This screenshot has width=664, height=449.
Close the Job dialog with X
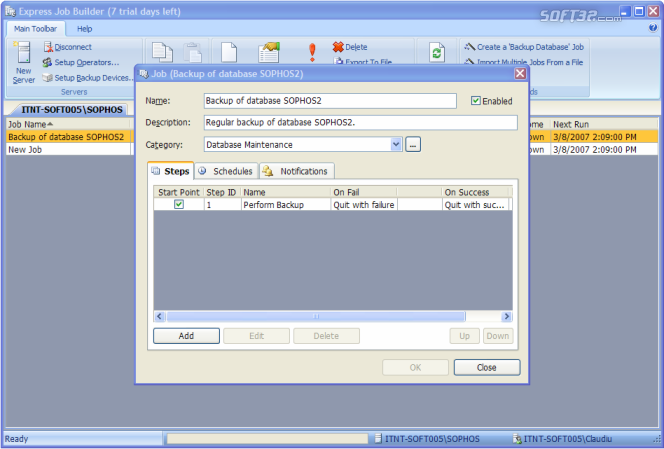(520, 74)
